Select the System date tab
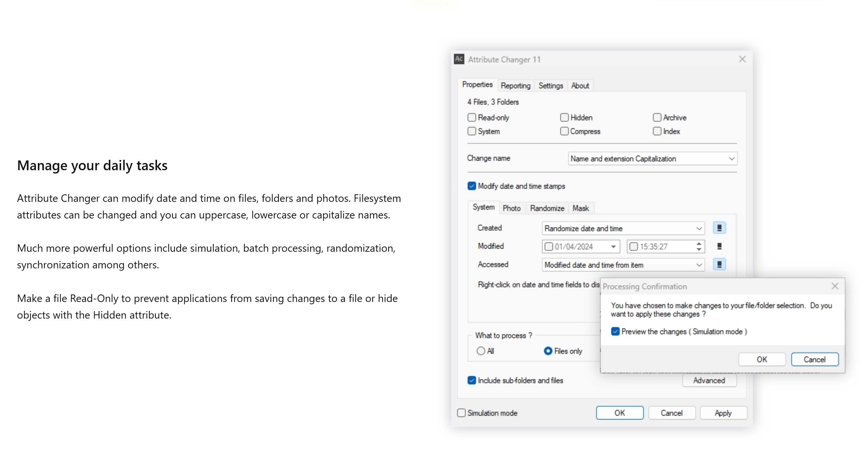The image size is (868, 465). coord(484,207)
